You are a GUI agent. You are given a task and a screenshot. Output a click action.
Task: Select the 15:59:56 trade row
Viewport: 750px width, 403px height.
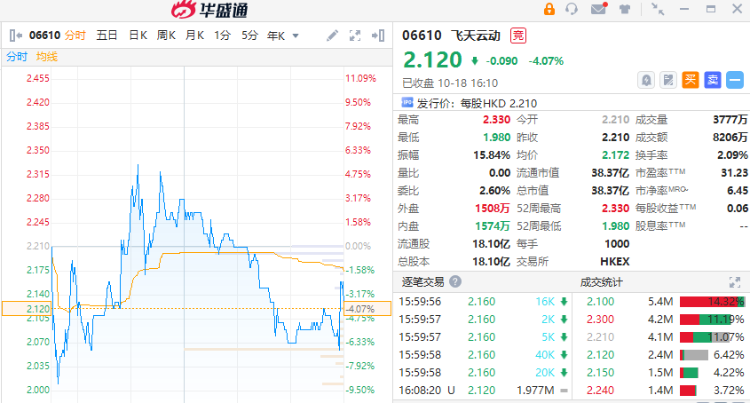click(x=483, y=302)
